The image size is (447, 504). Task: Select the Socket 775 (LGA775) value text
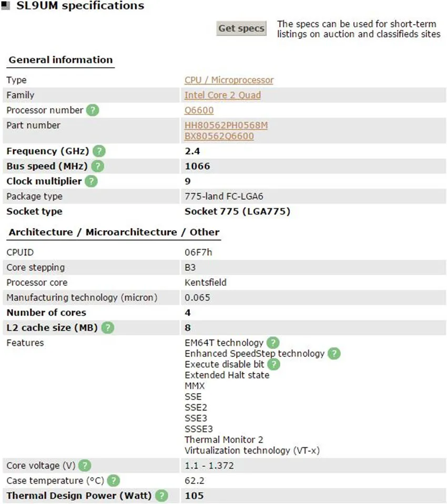(237, 211)
